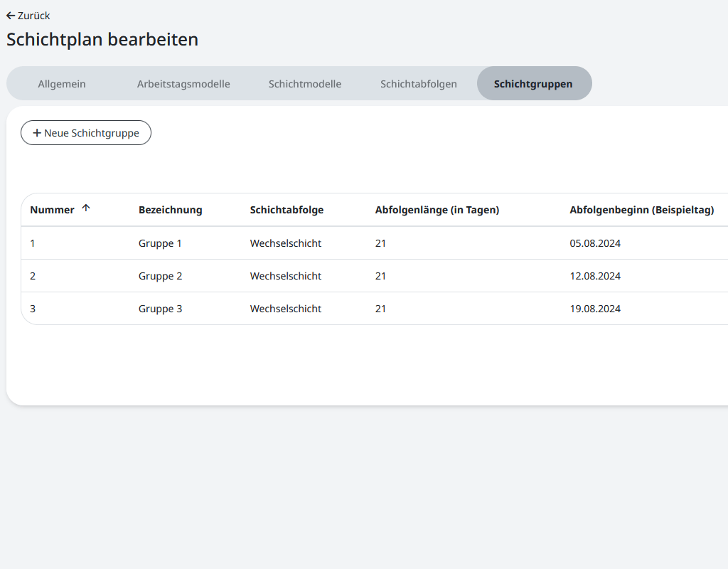
Task: Click the sort arrow beside Nummer
Action: pyautogui.click(x=86, y=208)
